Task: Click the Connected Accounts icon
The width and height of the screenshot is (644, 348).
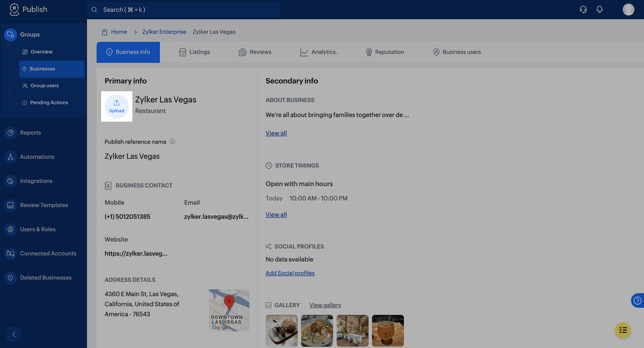Action: (x=10, y=254)
